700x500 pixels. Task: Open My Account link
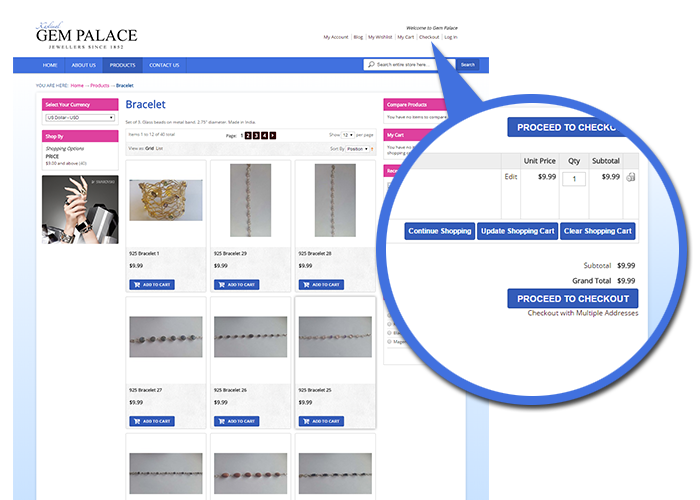tap(336, 37)
